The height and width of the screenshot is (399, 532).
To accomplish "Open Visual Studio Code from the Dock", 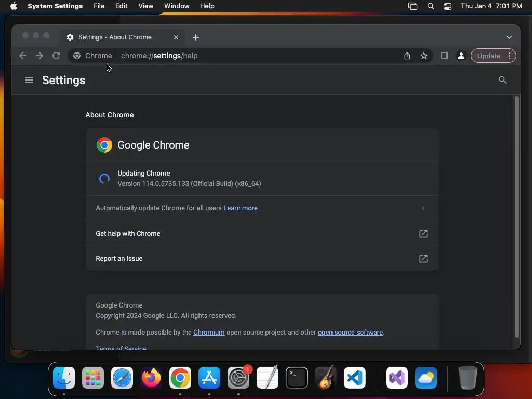I will (x=354, y=377).
